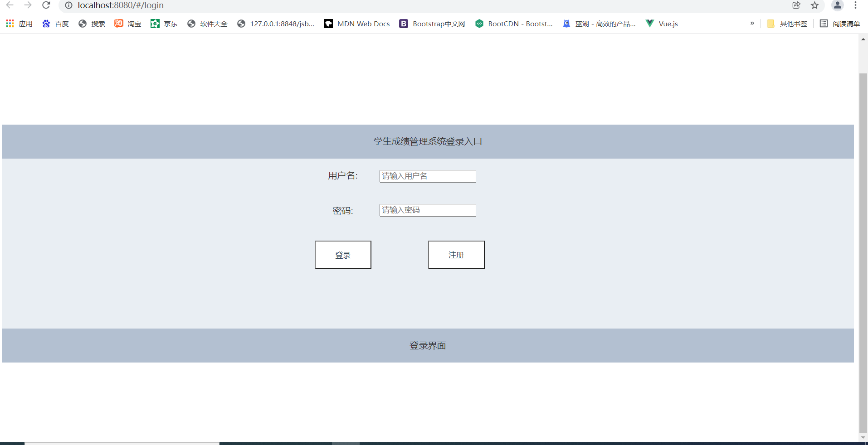Open the 百度 bookmark
This screenshot has height=445, width=868.
coord(55,24)
